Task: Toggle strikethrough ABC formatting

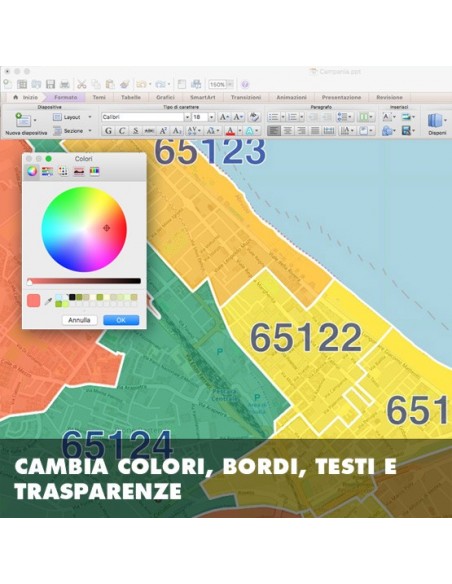Action: (x=149, y=131)
